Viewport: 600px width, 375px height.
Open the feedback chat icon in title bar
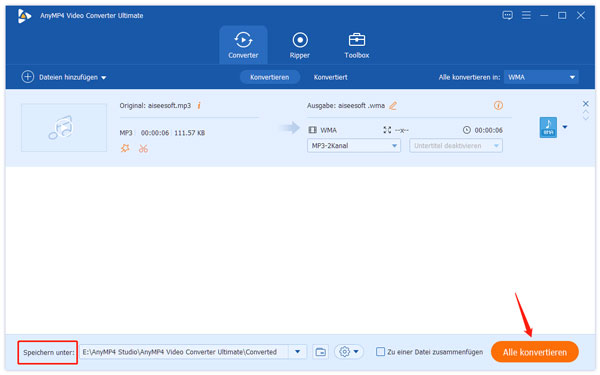(507, 15)
